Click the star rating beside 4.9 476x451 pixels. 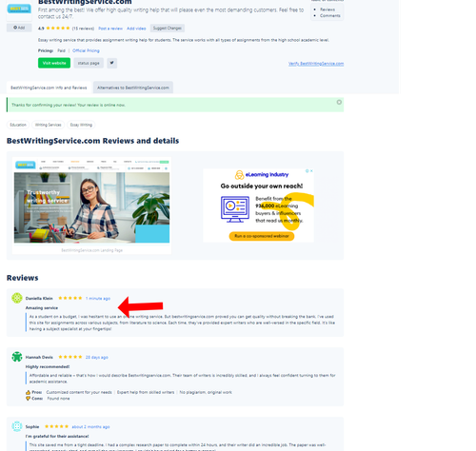[x=58, y=29]
